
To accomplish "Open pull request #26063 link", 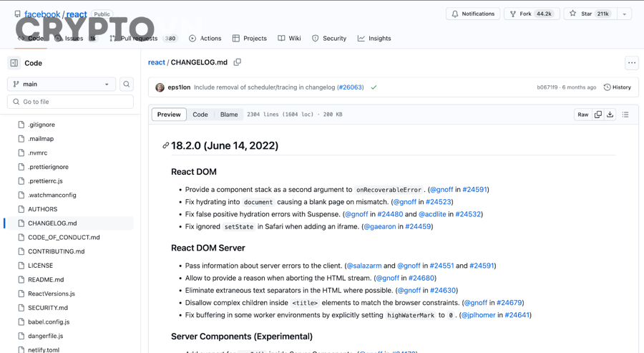I will 351,87.
